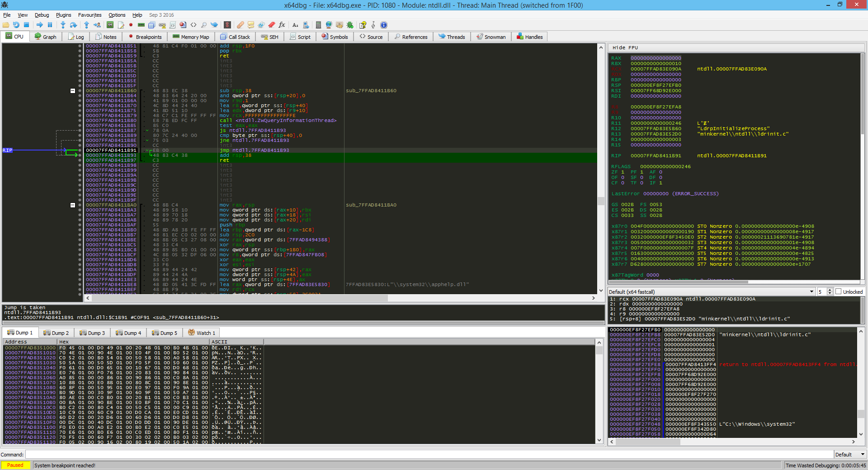Click the References magnifier toolbar icon
Screen dimensions: 868x470
[x=204, y=25]
